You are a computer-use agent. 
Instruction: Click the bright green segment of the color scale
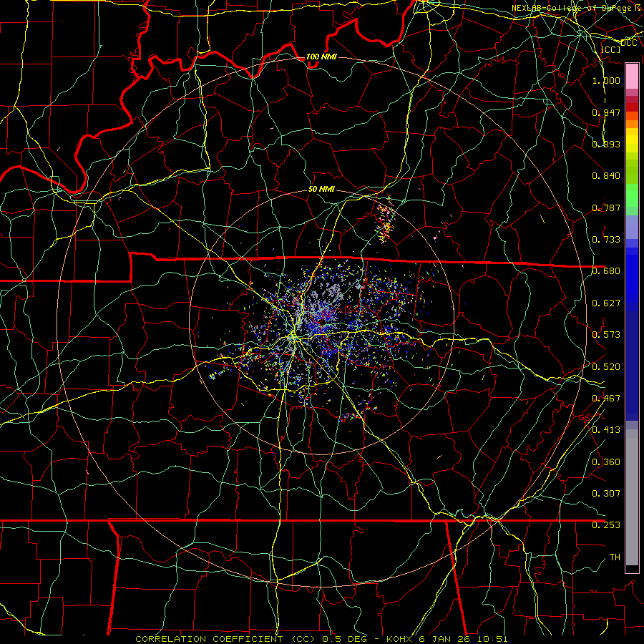pyautogui.click(x=632, y=195)
